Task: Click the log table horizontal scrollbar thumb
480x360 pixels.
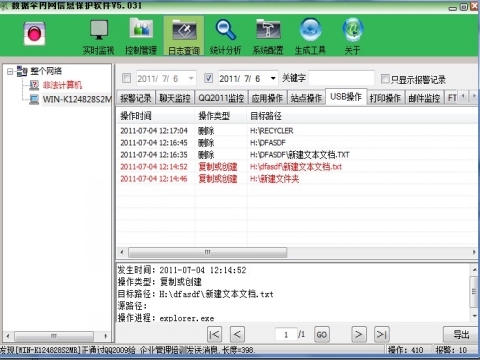Action: 207,252
